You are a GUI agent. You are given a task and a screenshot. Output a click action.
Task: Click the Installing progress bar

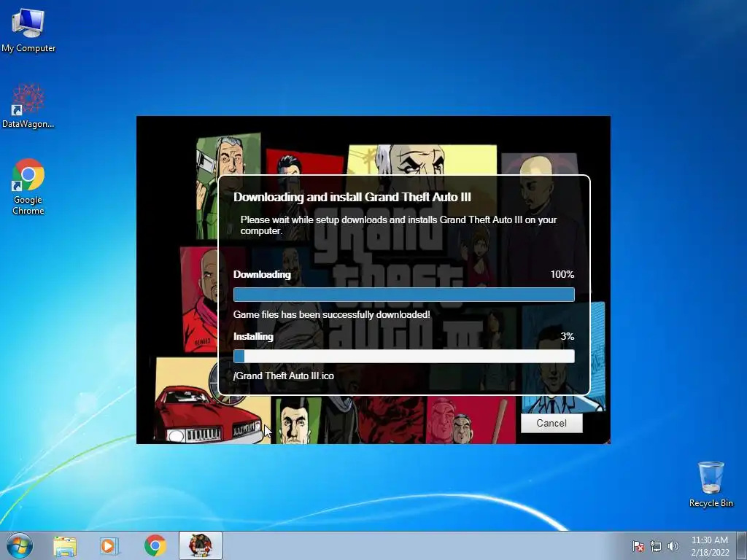(404, 356)
